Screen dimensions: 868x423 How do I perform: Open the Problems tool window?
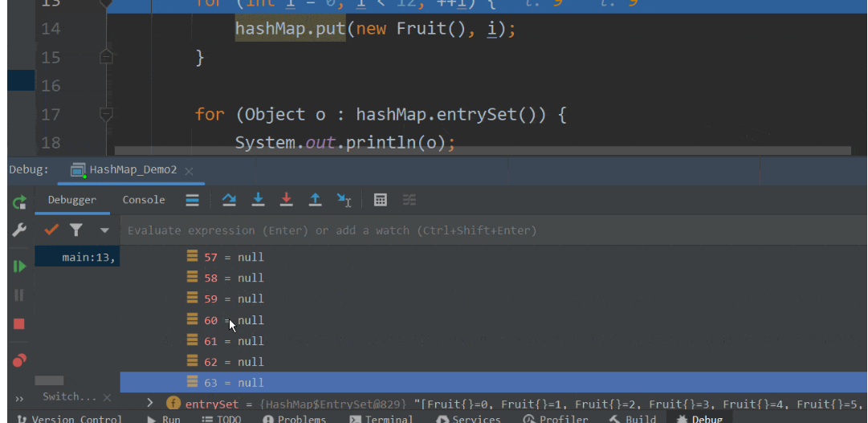(295, 419)
